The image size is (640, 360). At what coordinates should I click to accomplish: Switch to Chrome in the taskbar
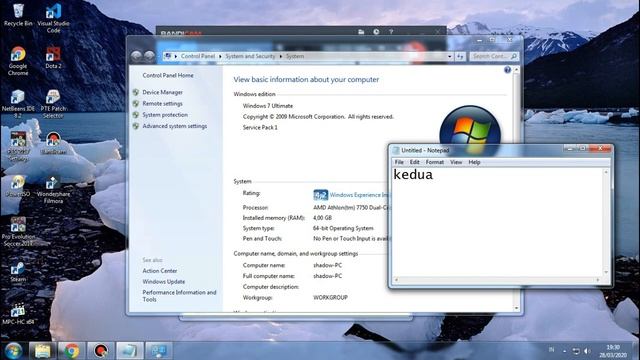pos(72,351)
